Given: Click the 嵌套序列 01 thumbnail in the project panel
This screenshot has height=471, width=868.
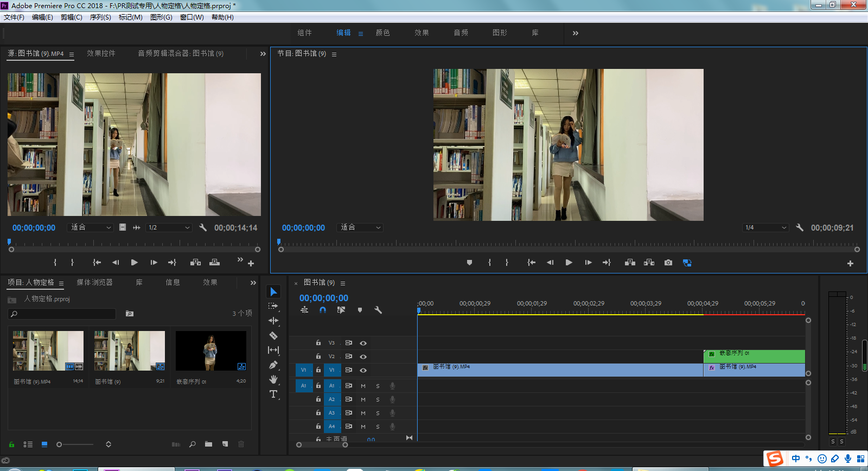Looking at the screenshot, I should pos(210,351).
